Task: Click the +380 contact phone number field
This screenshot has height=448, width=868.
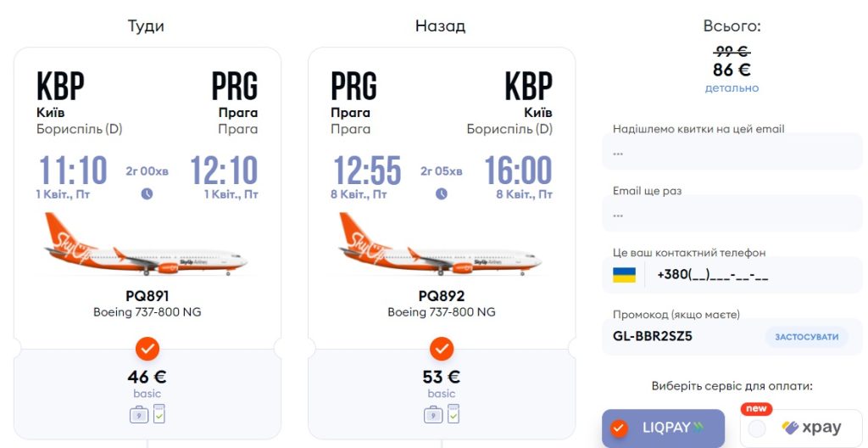Action: [x=750, y=275]
